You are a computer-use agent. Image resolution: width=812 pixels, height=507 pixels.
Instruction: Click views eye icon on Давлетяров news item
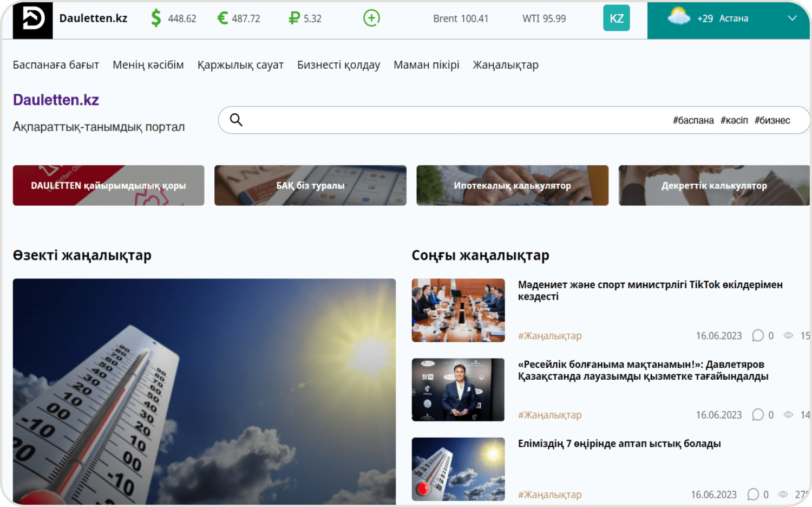tap(788, 415)
